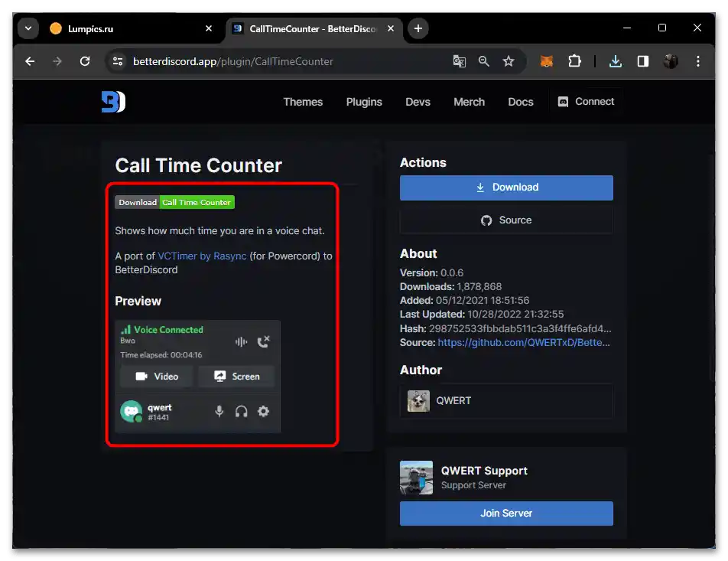Open the QWERT author card

coord(506,400)
